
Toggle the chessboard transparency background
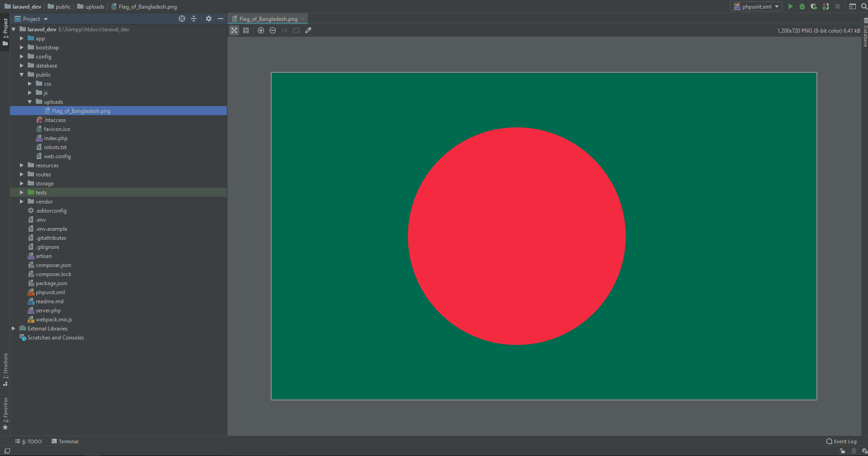pyautogui.click(x=234, y=30)
